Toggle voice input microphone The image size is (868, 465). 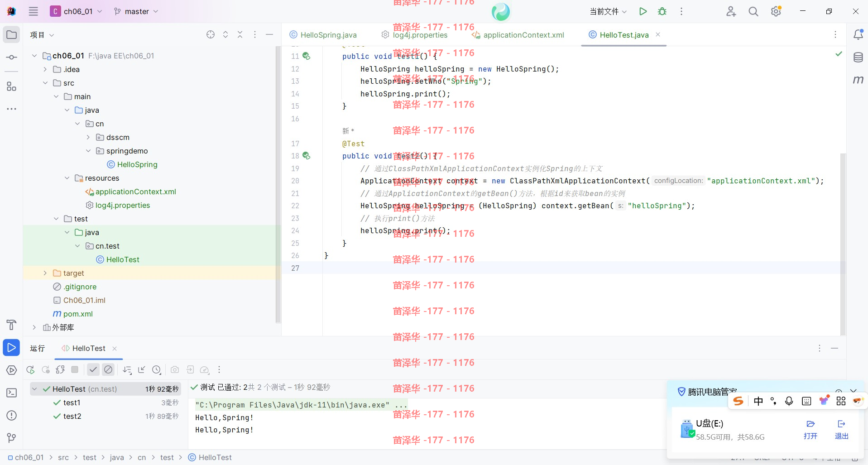[789, 401]
